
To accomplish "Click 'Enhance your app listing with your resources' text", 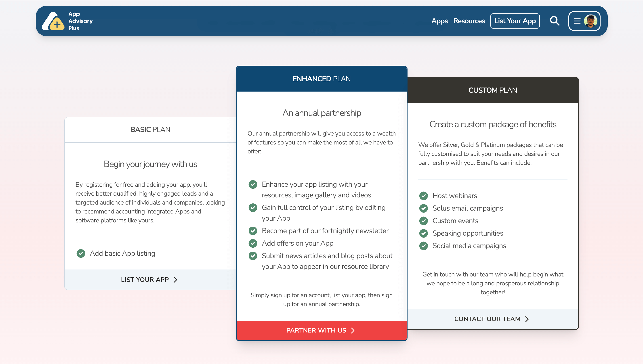I will tap(316, 190).
